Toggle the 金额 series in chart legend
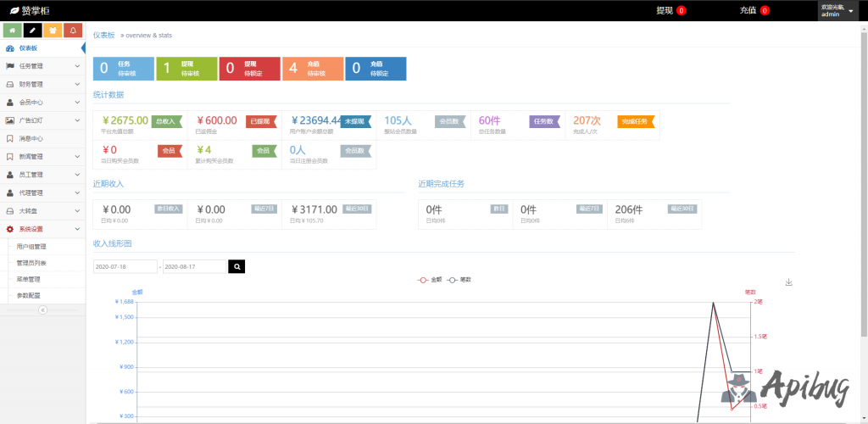868x424 pixels. (x=431, y=279)
